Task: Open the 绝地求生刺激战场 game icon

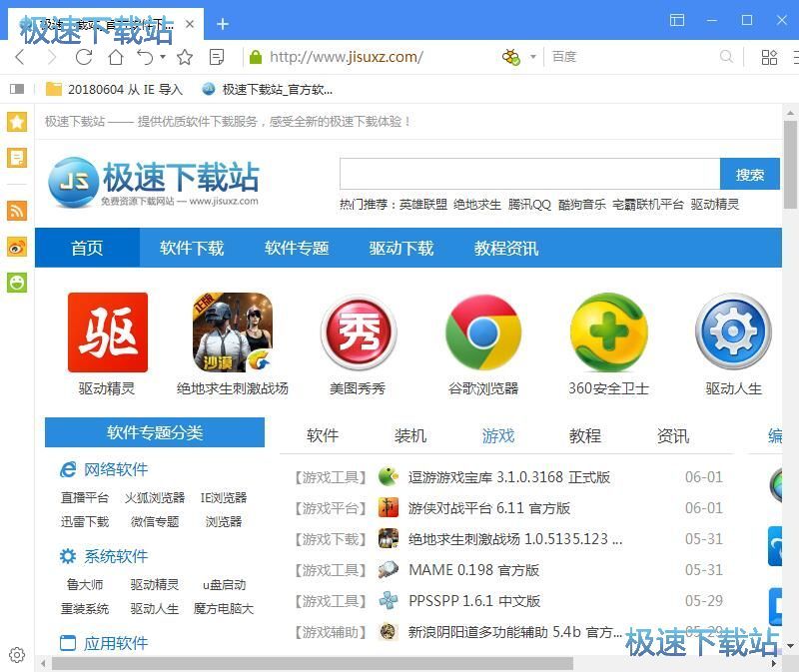Action: point(233,333)
